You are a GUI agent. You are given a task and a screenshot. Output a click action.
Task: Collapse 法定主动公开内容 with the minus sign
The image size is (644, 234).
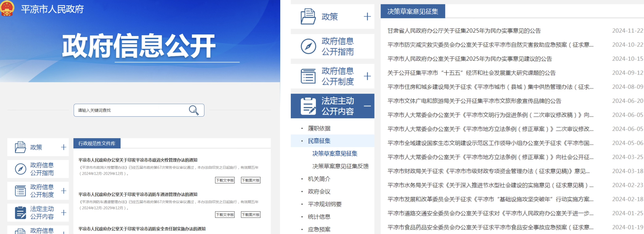pyautogui.click(x=367, y=106)
